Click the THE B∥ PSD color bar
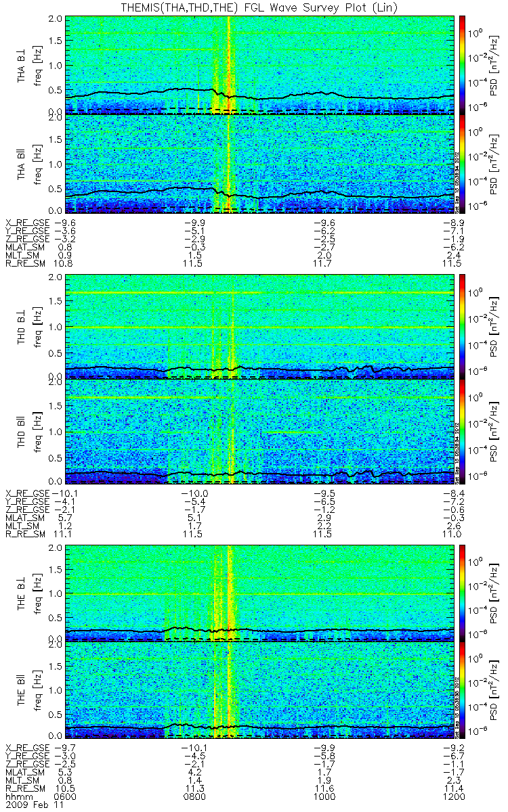508x812 pixels. [463, 690]
